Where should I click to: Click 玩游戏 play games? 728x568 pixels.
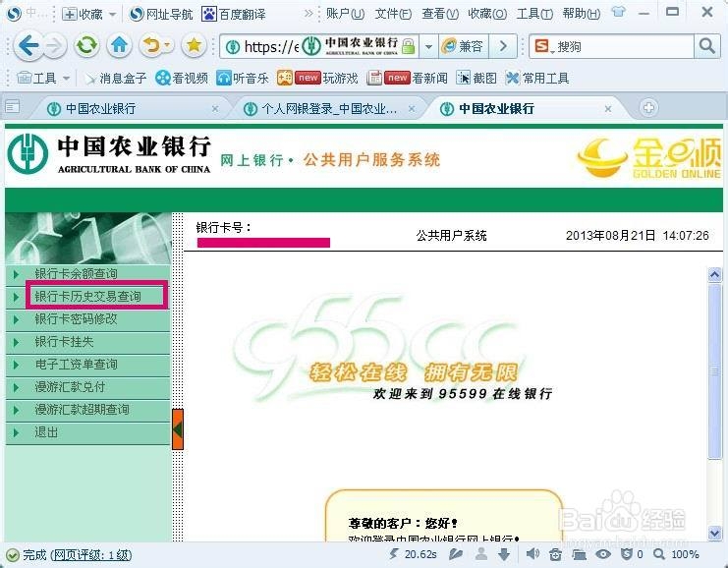317,78
